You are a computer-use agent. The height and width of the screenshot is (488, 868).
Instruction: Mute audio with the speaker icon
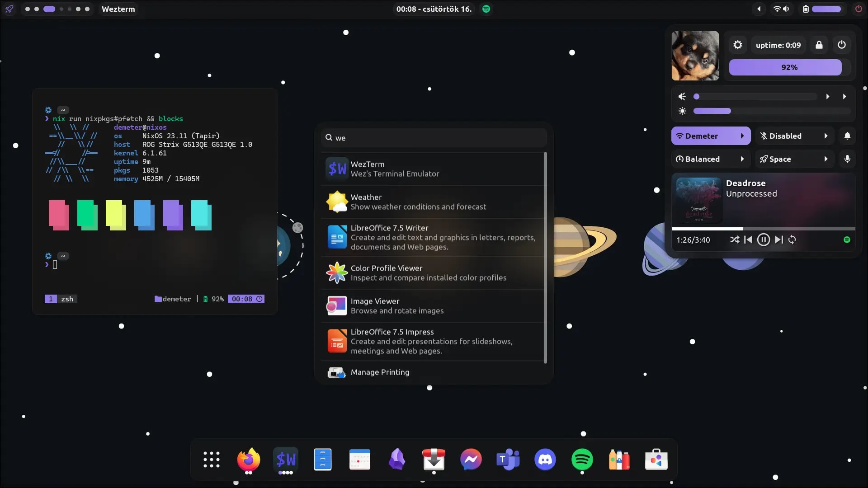tap(683, 96)
